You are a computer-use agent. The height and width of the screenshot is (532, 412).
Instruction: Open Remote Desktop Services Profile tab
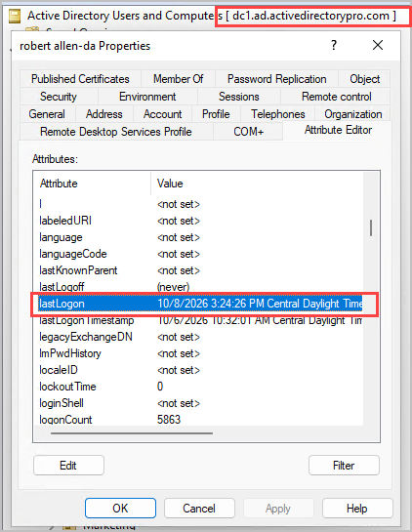pyautogui.click(x=116, y=132)
